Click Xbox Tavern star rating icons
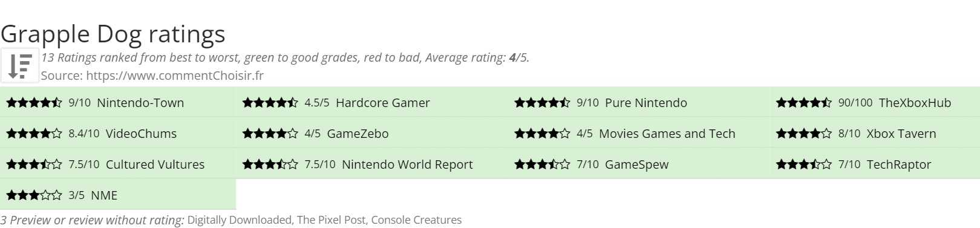Screen dimensions: 980x228 click(x=803, y=134)
